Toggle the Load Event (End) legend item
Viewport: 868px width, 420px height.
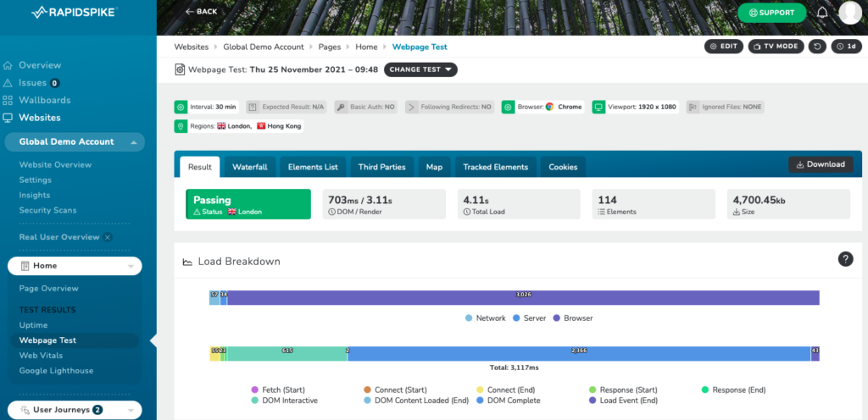[623, 401]
